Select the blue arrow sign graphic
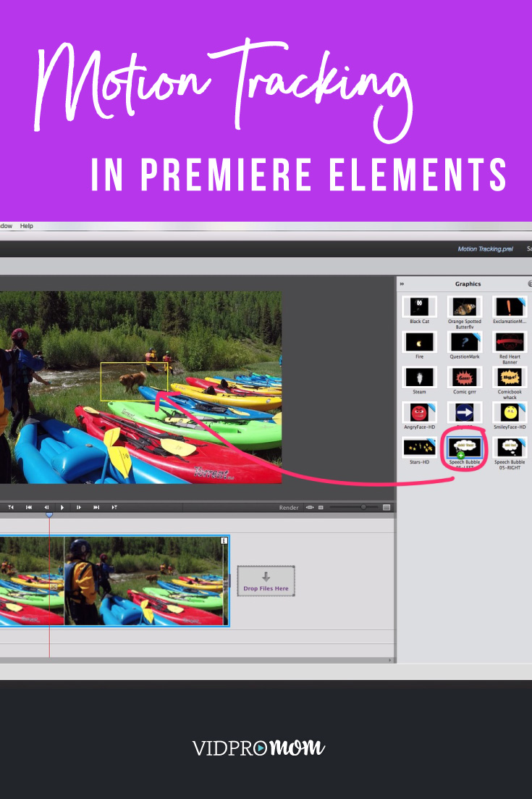 464,412
